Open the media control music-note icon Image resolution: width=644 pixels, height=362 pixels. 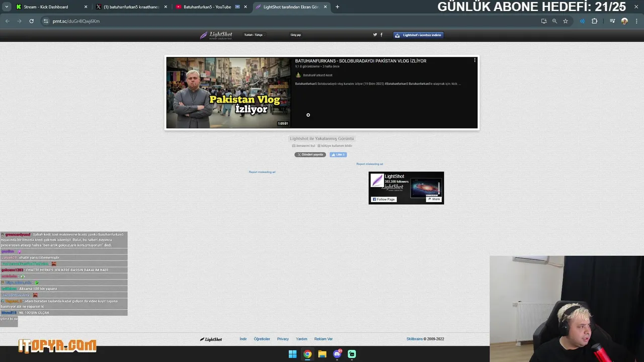pyautogui.click(x=612, y=21)
